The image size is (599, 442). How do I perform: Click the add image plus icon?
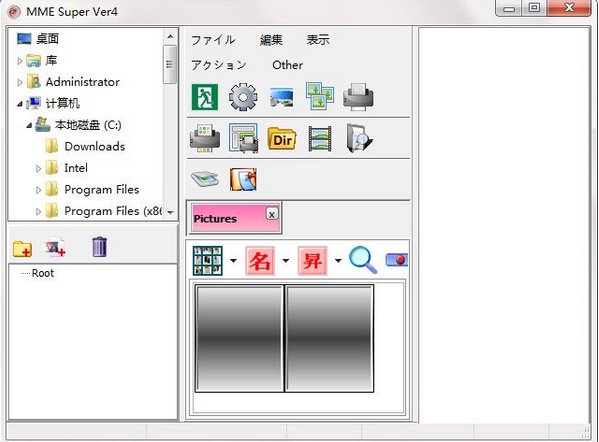55,247
